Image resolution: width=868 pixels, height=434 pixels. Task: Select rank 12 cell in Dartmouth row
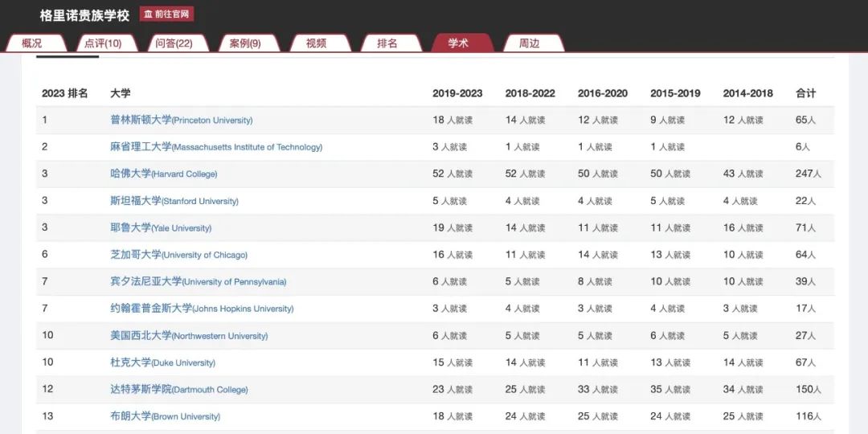[x=47, y=389]
